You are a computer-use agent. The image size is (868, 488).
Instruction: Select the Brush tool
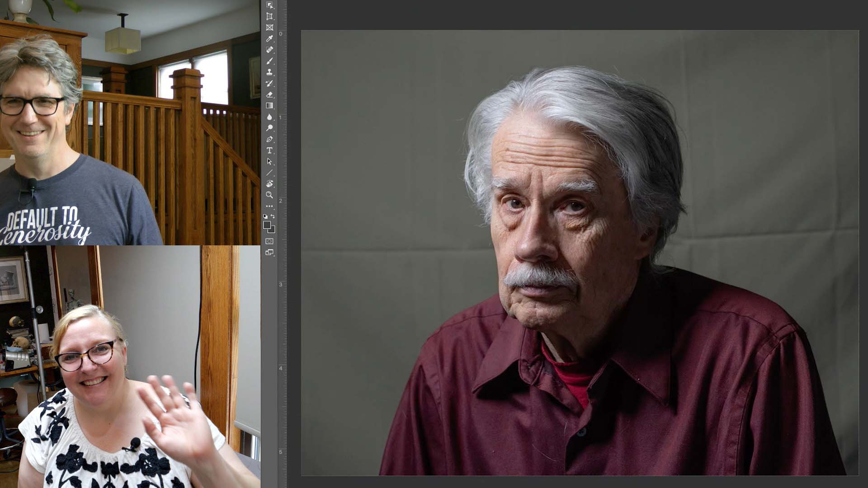point(269,61)
